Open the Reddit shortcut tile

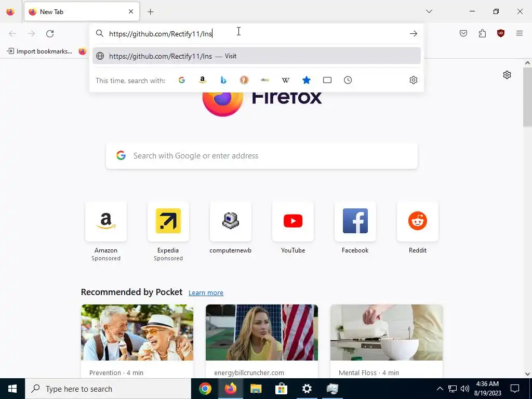click(418, 221)
